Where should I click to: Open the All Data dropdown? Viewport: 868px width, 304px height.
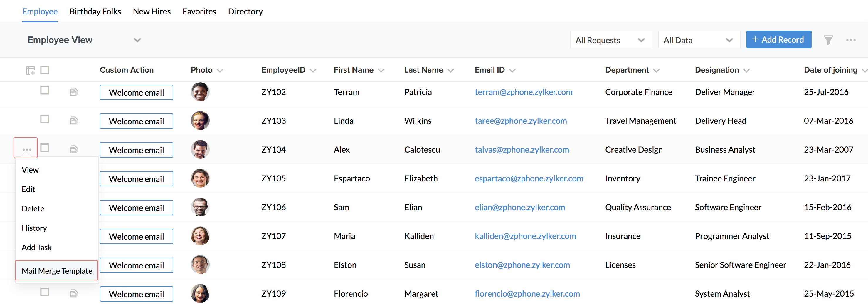pyautogui.click(x=699, y=40)
